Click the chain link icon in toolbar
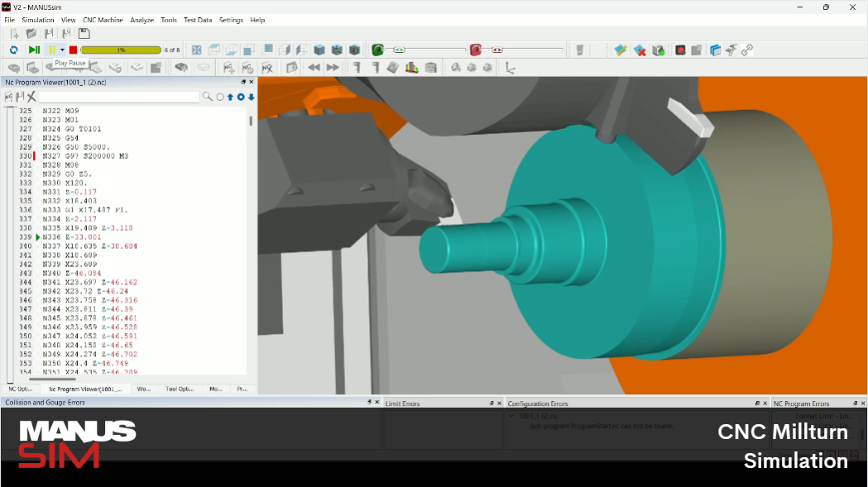868x487 pixels. click(747, 50)
